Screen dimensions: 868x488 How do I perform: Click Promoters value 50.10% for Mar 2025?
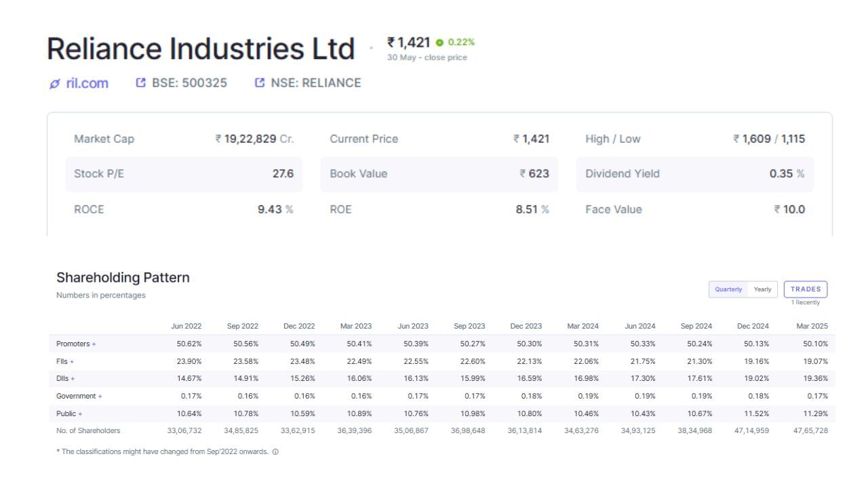click(815, 344)
